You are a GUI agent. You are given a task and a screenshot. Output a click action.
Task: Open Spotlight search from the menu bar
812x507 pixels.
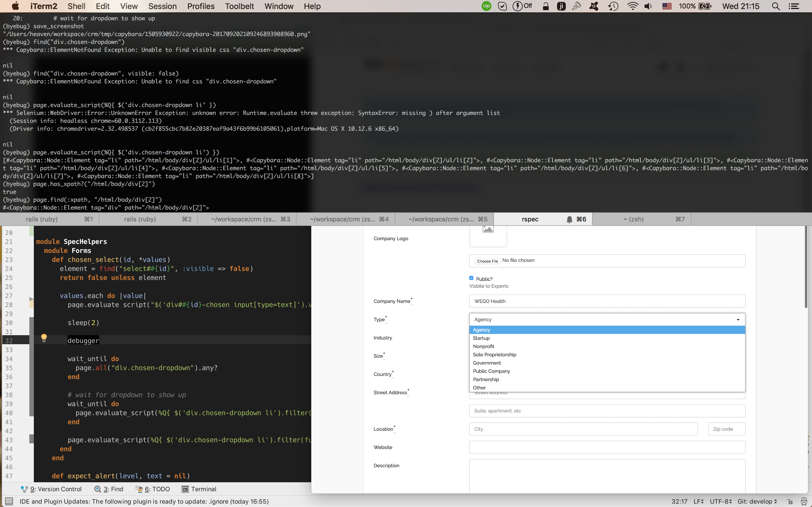(x=775, y=6)
